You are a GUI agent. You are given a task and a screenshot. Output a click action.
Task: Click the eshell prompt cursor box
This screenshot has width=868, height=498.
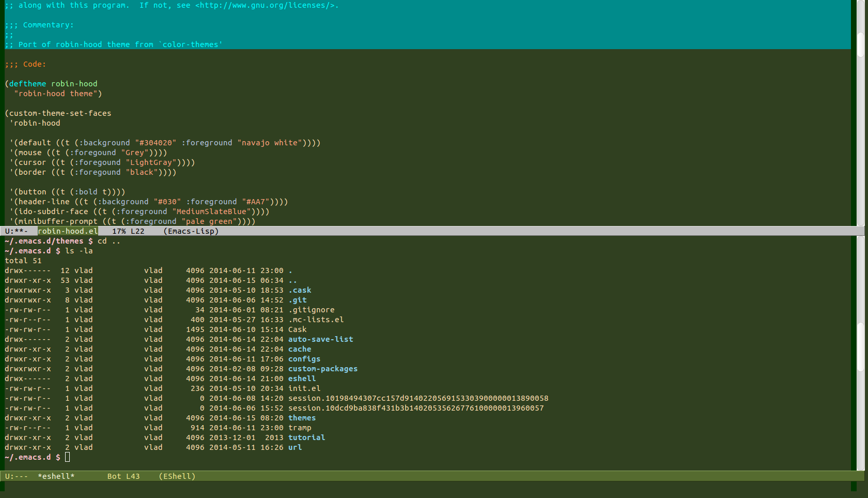[67, 457]
